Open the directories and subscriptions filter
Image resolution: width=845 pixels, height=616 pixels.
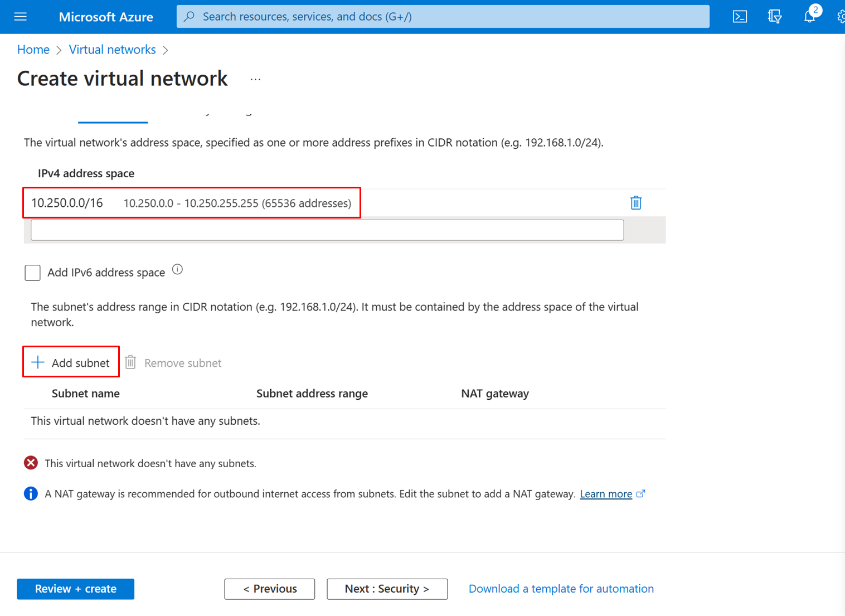coord(774,16)
